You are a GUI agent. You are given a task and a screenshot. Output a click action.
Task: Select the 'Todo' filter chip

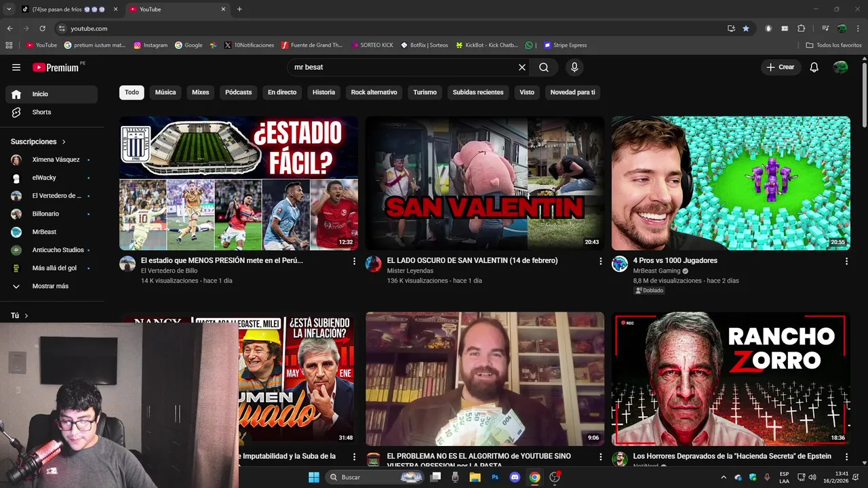click(x=132, y=92)
